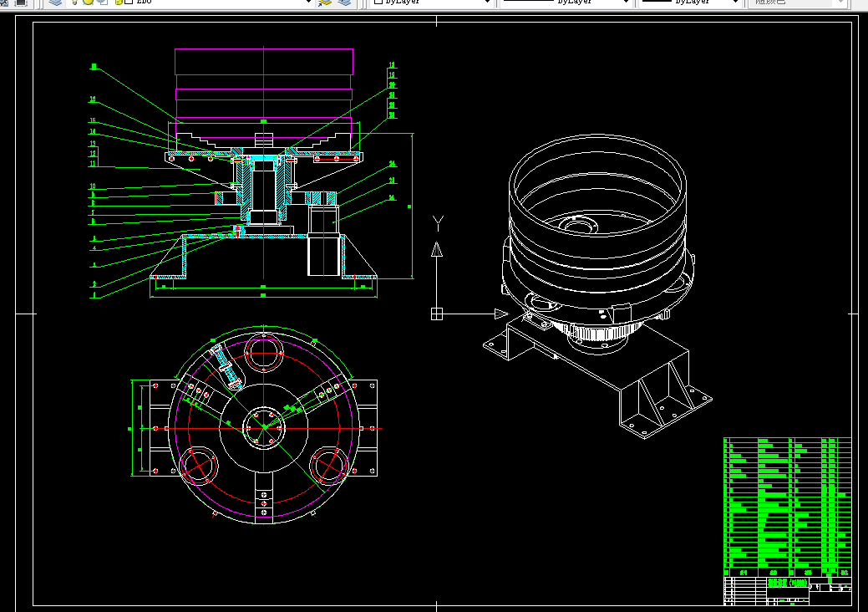Open the Layer Properties Manager icon
The image size is (868, 612).
pos(55,3)
